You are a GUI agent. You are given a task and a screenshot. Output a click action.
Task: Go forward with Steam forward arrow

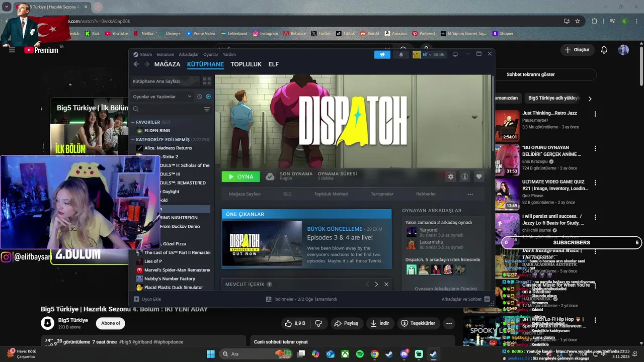147,64
